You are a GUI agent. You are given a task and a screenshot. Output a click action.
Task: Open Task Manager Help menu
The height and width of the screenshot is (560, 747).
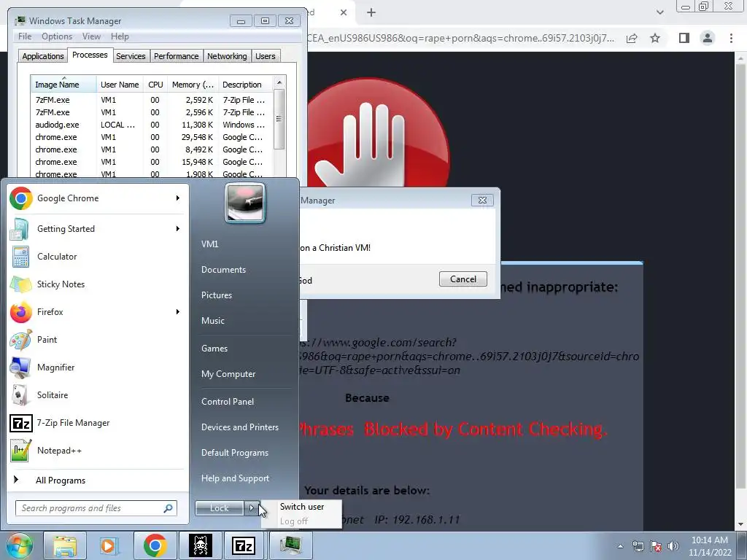(120, 36)
